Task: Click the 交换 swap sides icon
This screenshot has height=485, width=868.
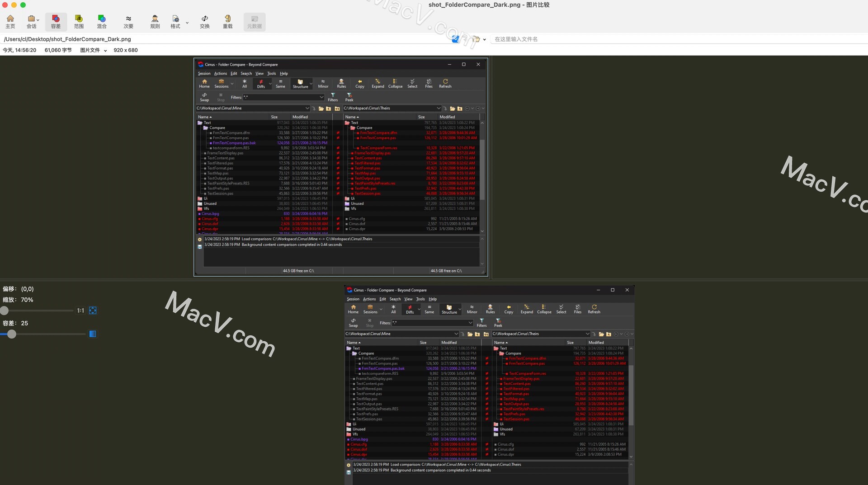Action: tap(205, 21)
